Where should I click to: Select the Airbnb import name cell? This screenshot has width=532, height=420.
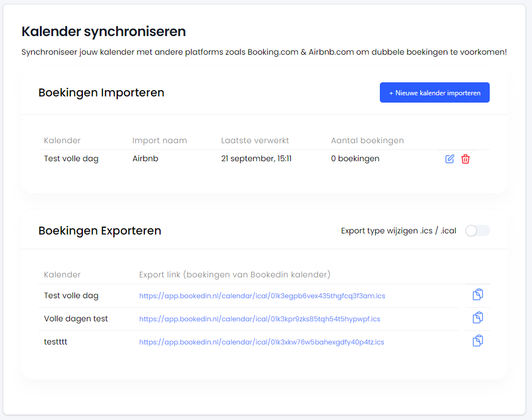145,159
